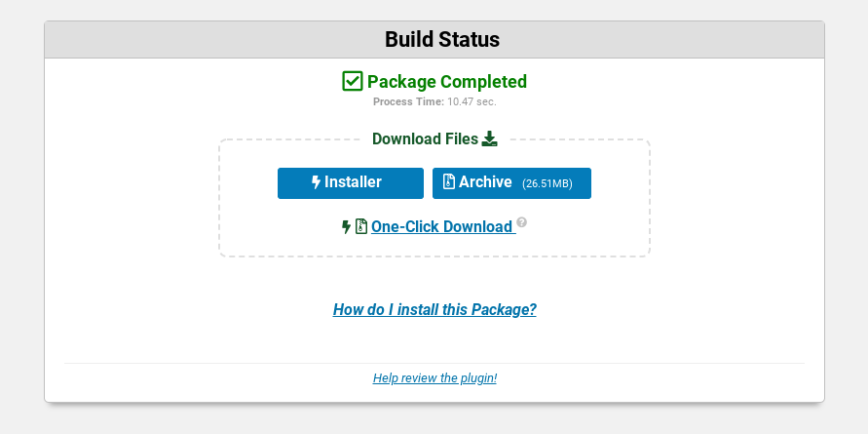Click the lightning bolt icon inside Installer button
The width and height of the screenshot is (868, 434).
316,182
